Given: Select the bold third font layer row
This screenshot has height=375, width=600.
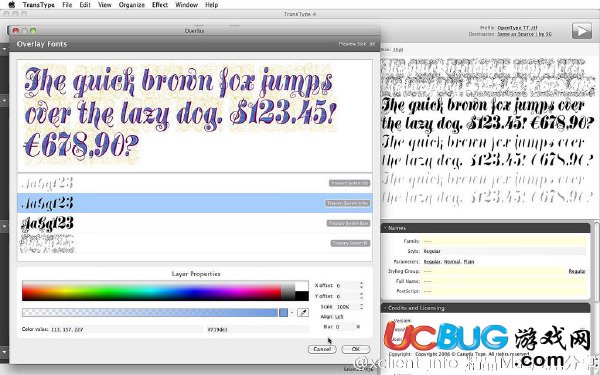Looking at the screenshot, I should [194, 223].
